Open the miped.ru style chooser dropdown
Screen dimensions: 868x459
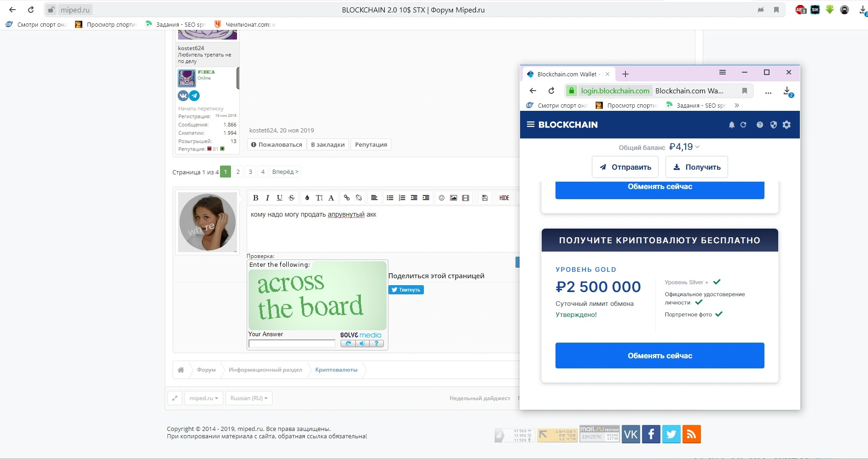tap(204, 398)
